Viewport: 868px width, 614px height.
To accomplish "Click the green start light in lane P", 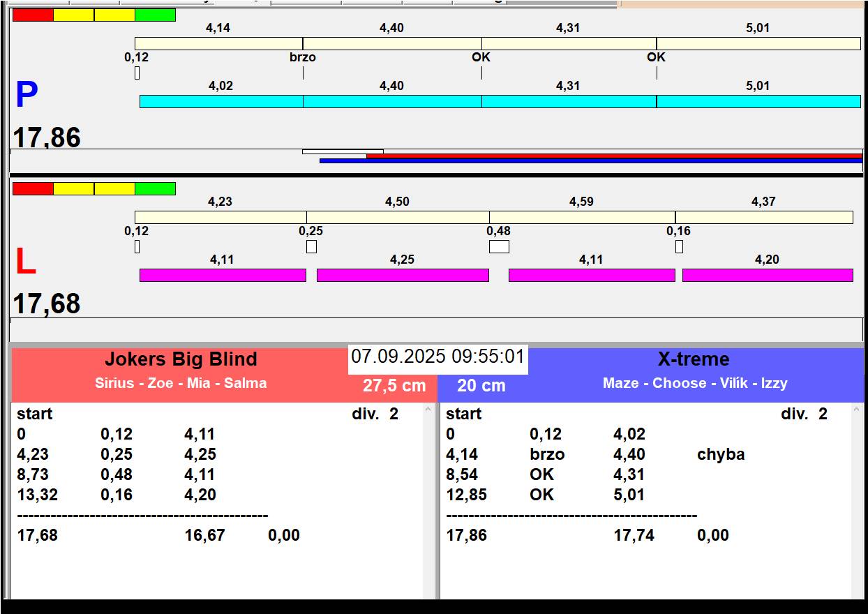I will (x=155, y=15).
